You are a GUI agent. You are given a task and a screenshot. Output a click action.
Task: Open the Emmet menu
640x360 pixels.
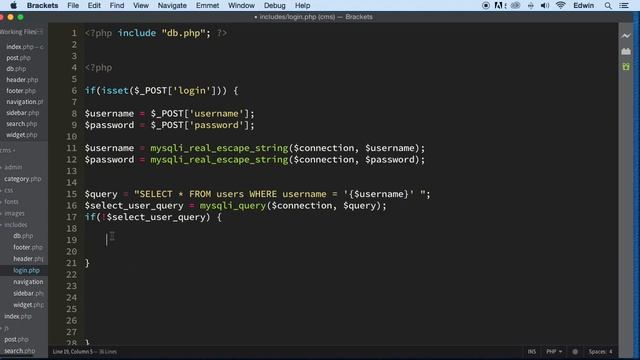click(x=207, y=5)
